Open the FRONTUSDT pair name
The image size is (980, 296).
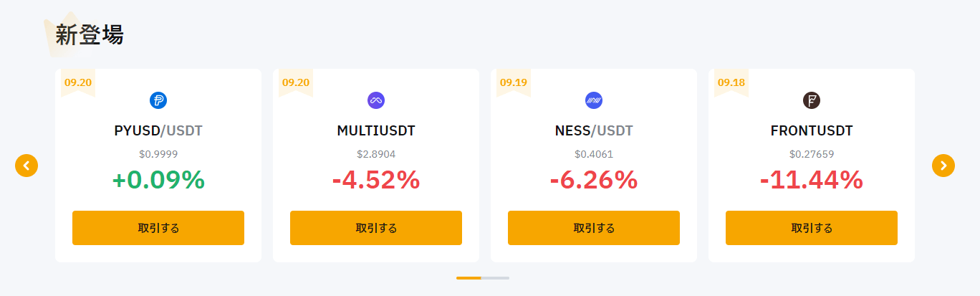(812, 131)
